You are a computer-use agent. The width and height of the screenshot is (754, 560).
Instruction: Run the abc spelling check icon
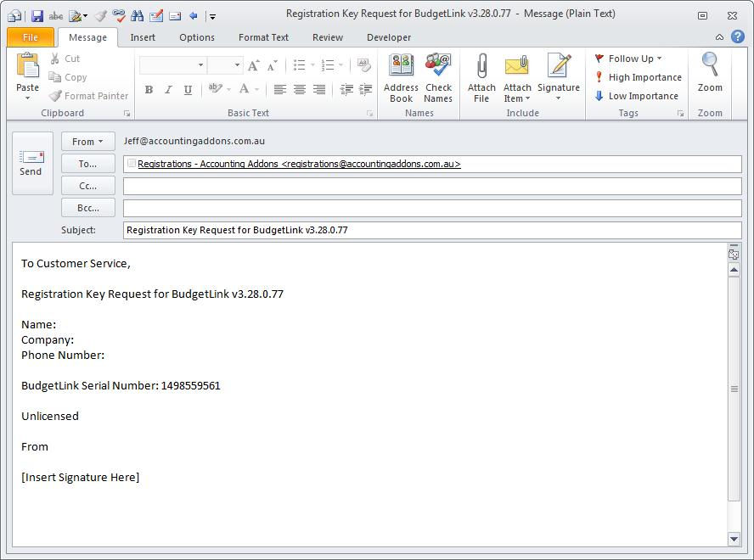pos(56,16)
